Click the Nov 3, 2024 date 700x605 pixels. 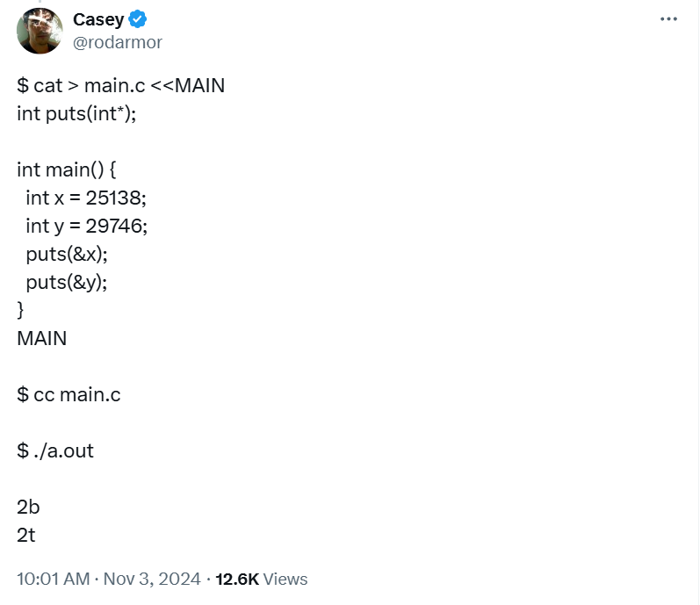[x=153, y=579]
